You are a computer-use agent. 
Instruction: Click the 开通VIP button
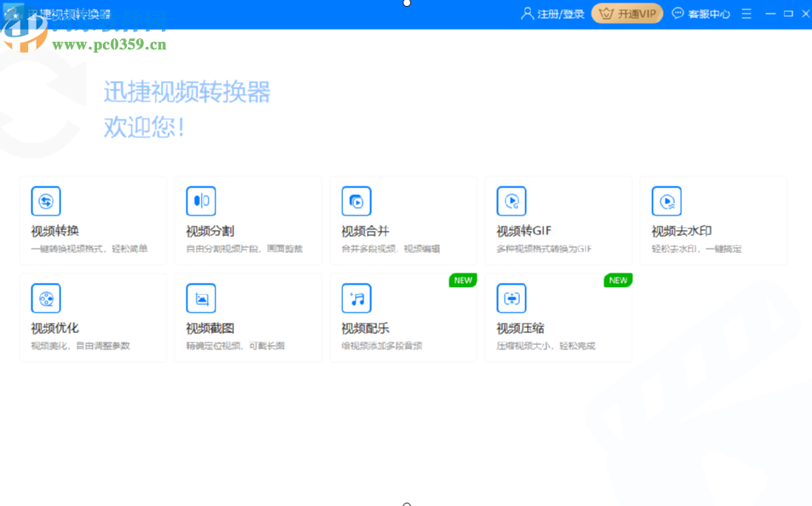pyautogui.click(x=627, y=14)
